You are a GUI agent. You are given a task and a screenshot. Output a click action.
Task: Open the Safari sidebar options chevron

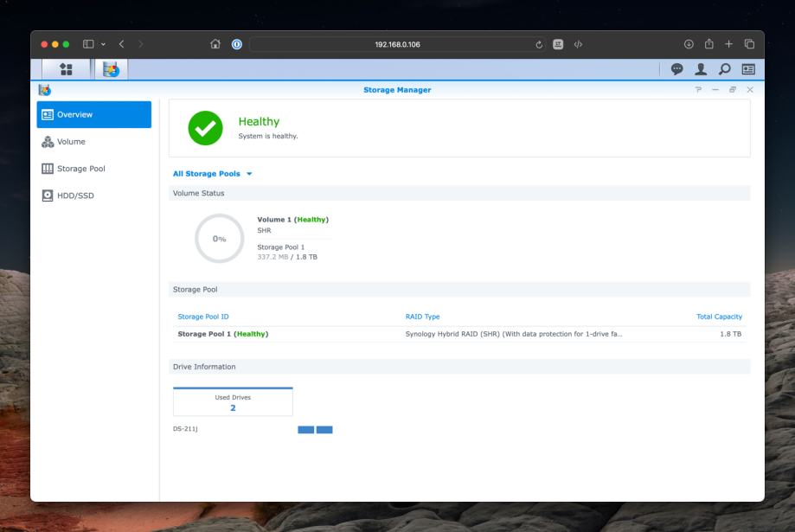point(105,45)
